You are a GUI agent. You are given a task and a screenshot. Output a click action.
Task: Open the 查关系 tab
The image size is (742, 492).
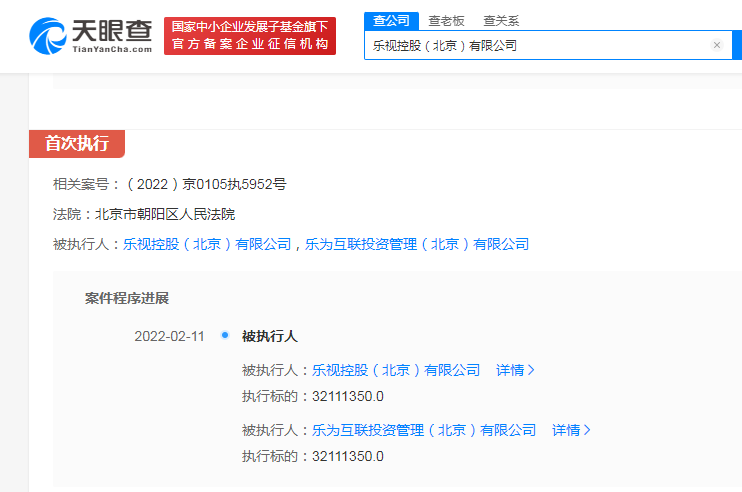coord(501,20)
